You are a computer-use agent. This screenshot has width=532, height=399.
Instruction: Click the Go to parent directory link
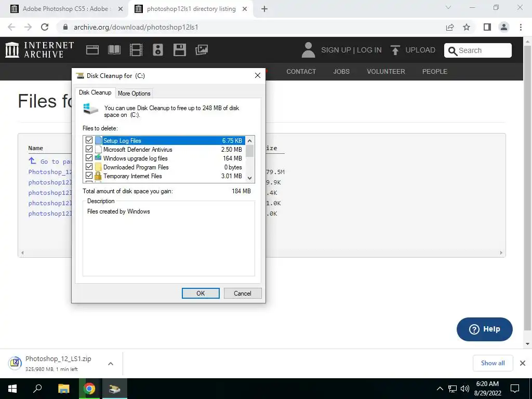tap(50, 161)
